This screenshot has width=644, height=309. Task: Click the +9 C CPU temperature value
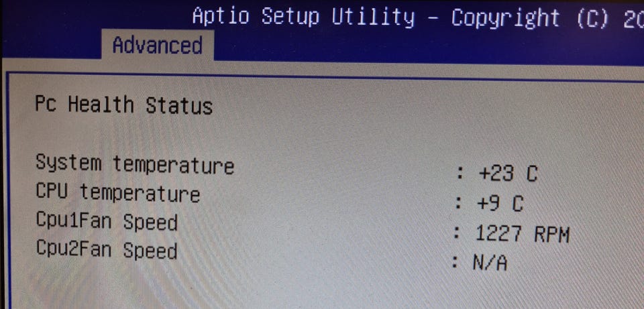(500, 203)
